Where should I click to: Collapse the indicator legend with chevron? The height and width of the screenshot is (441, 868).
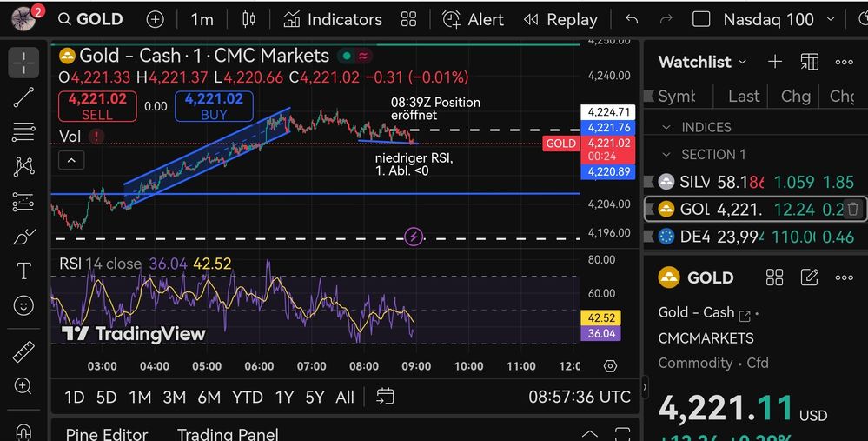pos(71,161)
